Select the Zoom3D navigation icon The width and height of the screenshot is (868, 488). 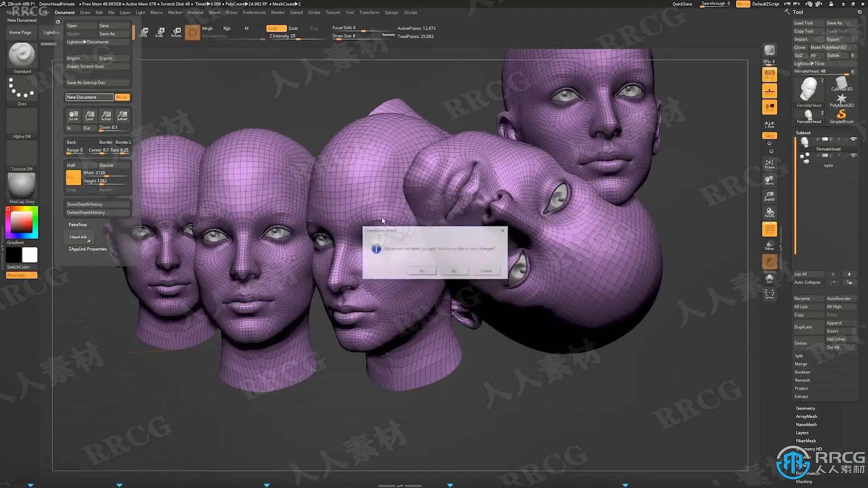tap(769, 196)
